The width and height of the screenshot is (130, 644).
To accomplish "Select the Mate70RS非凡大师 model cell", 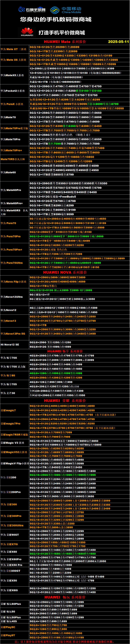I will [x=14, y=159].
